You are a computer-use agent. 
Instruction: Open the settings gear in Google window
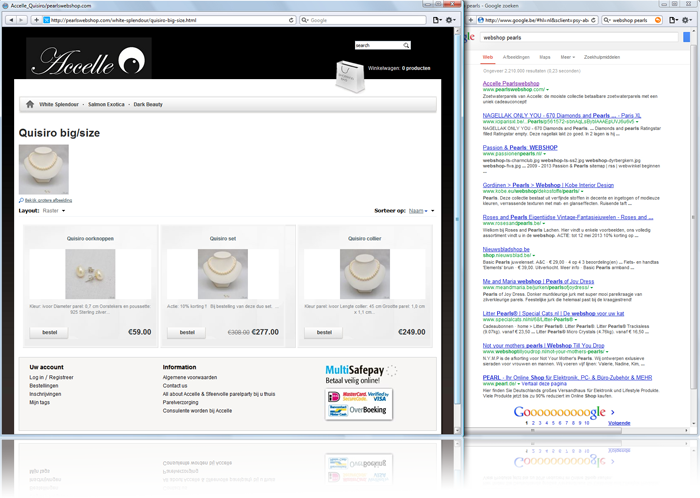(x=687, y=20)
